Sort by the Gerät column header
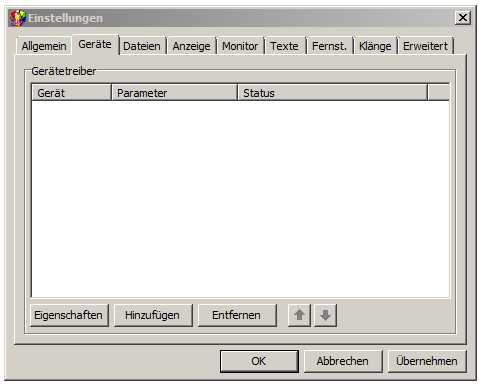Image resolution: width=479 pixels, height=384 pixels. 71,93
